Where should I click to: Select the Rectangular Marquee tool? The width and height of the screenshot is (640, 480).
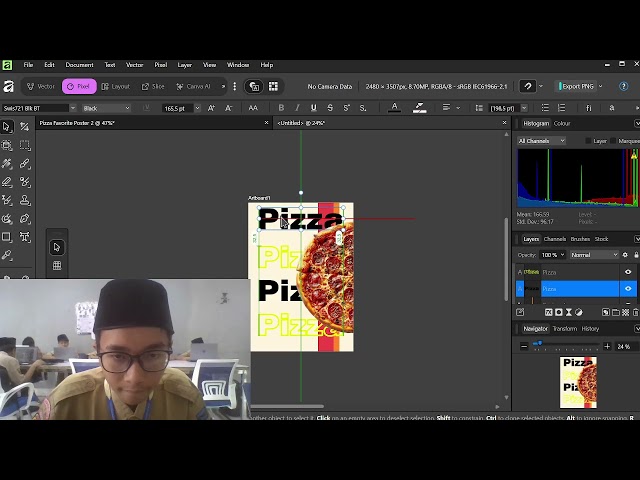click(x=25, y=145)
